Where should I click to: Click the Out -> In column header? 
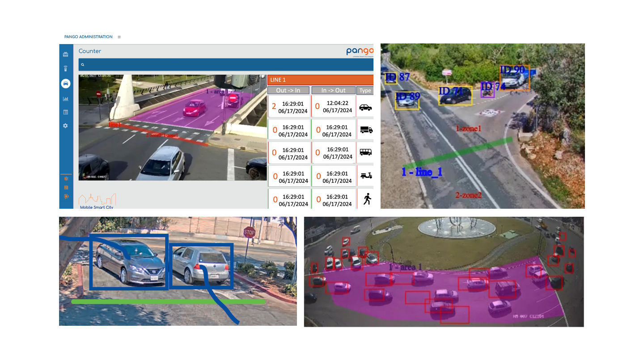pyautogui.click(x=288, y=90)
